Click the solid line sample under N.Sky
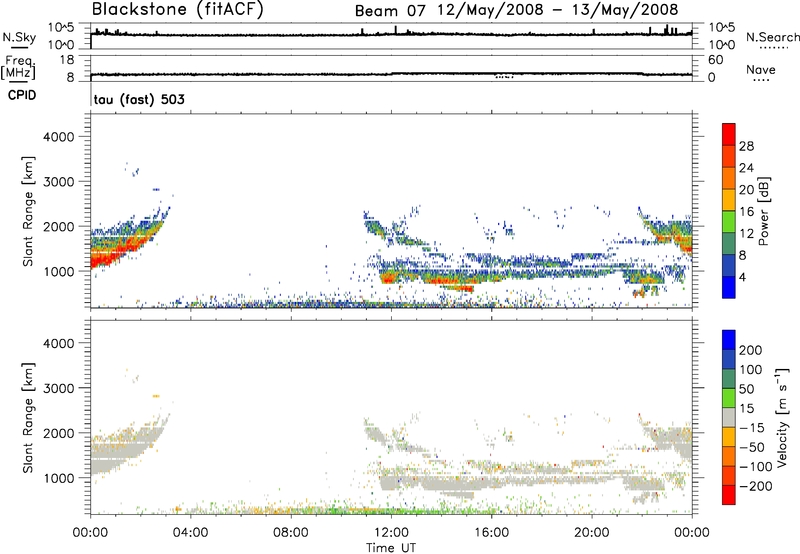The width and height of the screenshot is (800, 554). click(x=19, y=47)
